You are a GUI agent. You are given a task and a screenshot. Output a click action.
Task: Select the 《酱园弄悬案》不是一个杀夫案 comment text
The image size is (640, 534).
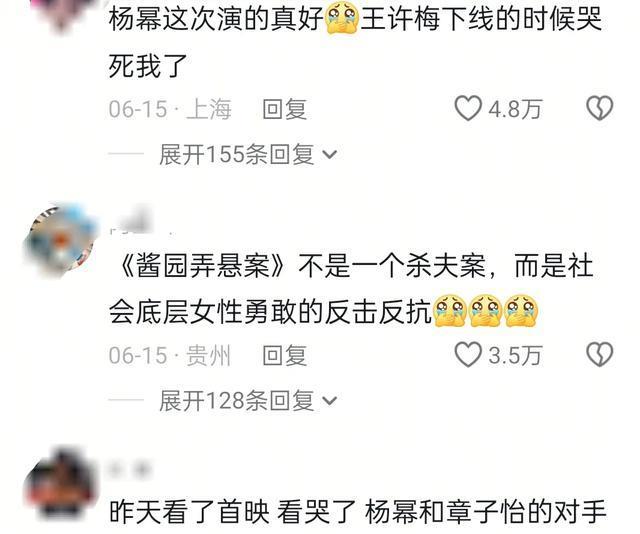(351, 290)
